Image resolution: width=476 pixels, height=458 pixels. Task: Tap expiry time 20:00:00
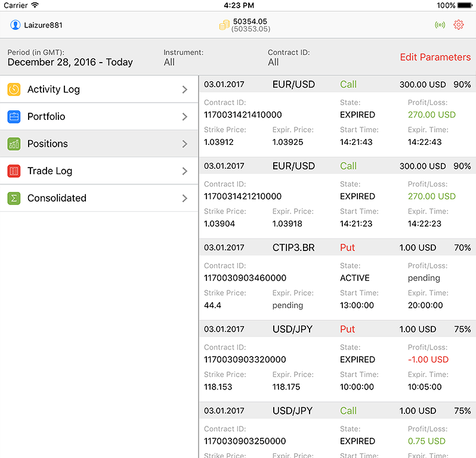(x=425, y=305)
